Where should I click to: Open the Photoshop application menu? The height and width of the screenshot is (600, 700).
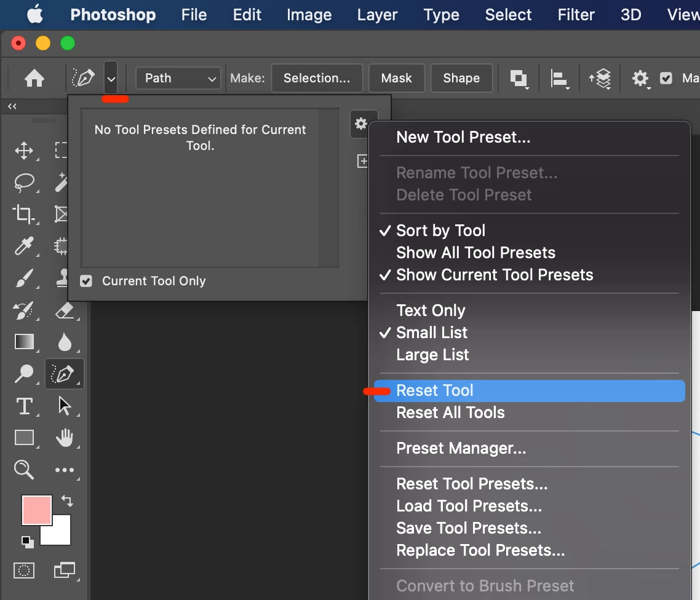pos(113,15)
